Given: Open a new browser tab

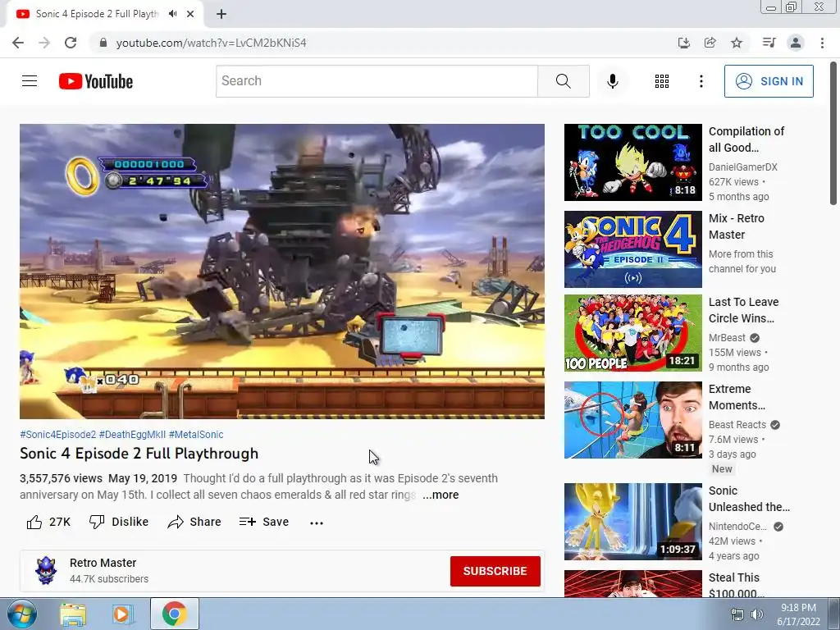Looking at the screenshot, I should pos(221,14).
